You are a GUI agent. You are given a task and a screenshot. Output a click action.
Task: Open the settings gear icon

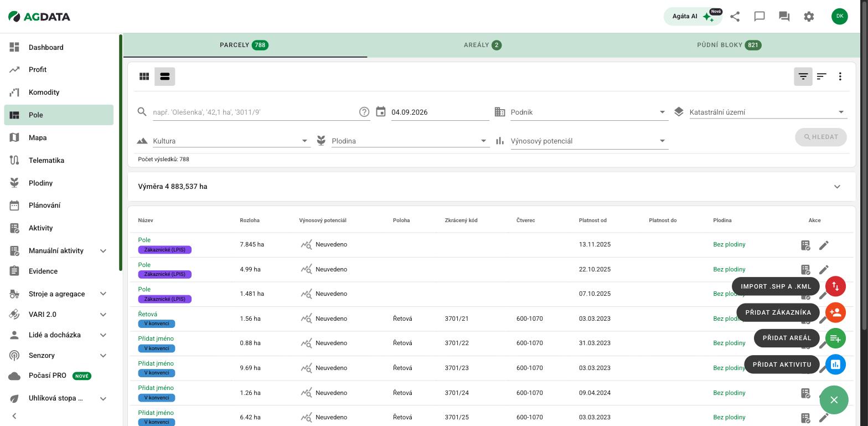tap(809, 17)
